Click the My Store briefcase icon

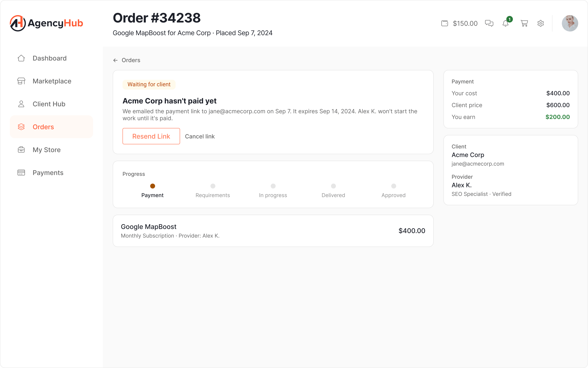21,150
